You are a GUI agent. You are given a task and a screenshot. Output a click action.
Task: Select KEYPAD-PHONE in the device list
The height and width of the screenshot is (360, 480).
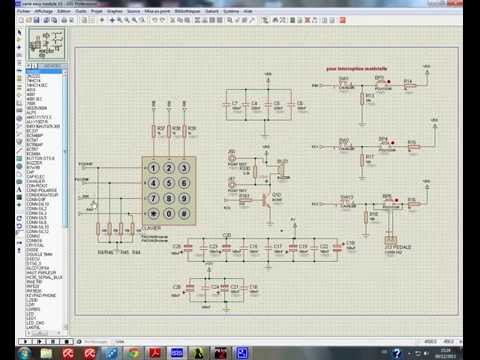click(41, 296)
